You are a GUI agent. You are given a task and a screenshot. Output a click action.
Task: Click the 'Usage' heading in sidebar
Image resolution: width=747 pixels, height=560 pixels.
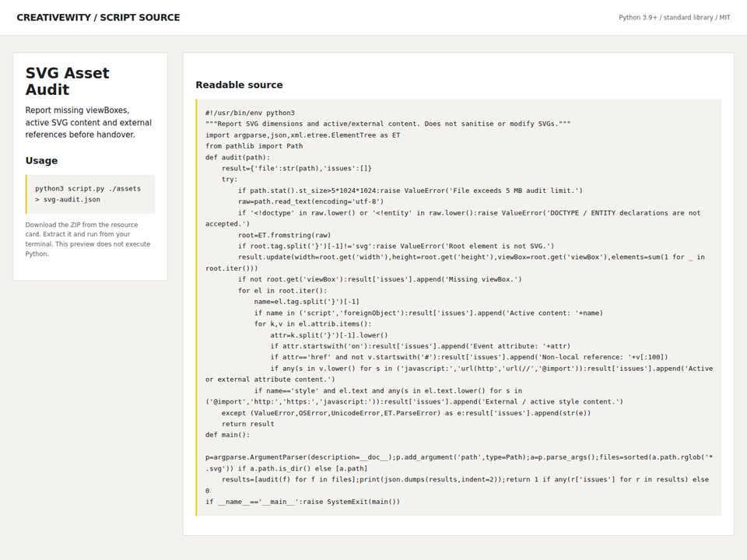coord(41,160)
